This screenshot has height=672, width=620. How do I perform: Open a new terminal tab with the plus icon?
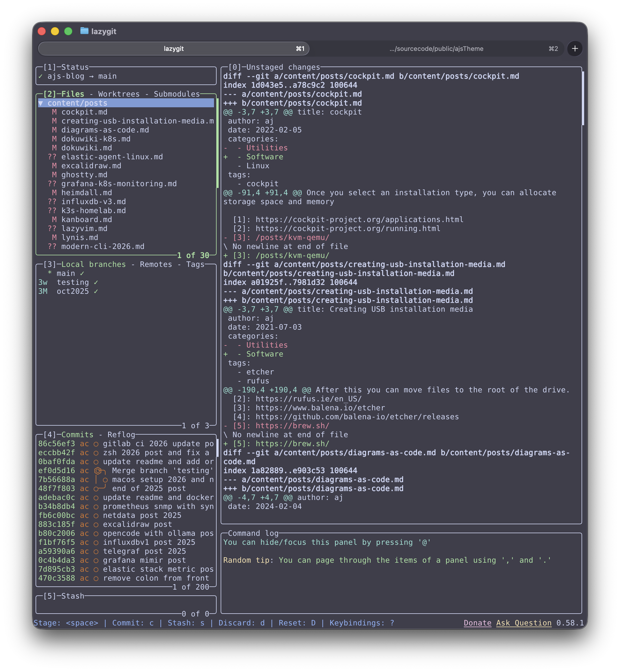pyautogui.click(x=575, y=49)
